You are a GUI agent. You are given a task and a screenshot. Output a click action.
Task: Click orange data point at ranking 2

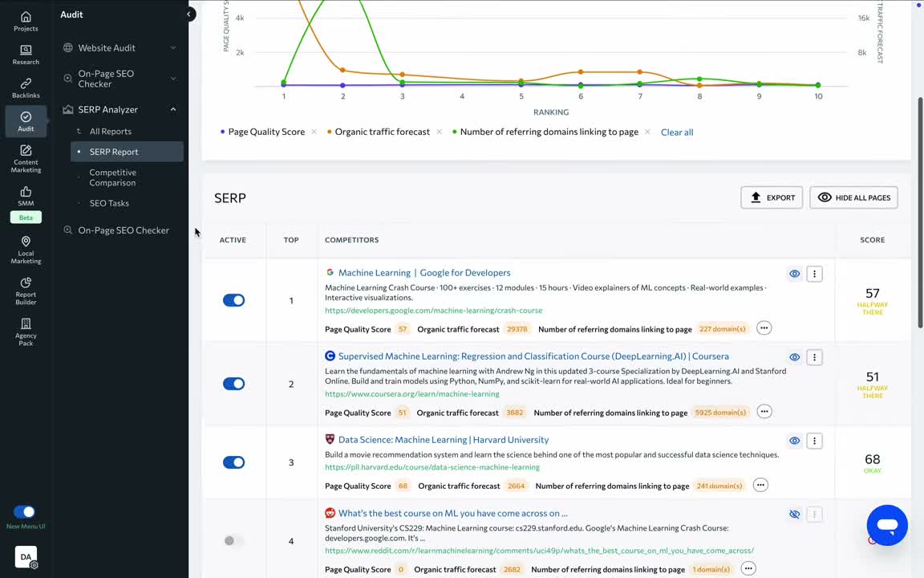click(x=343, y=70)
